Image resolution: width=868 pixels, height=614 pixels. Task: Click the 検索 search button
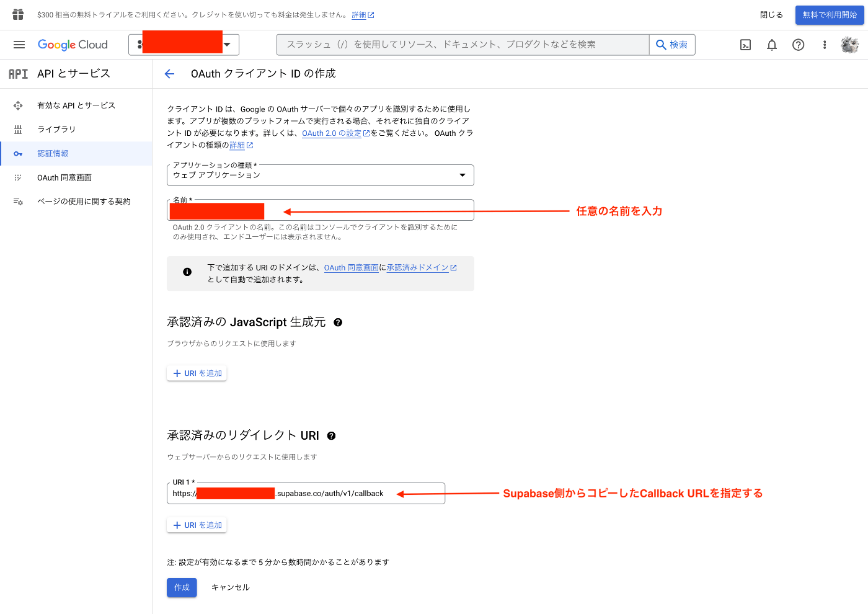point(672,45)
